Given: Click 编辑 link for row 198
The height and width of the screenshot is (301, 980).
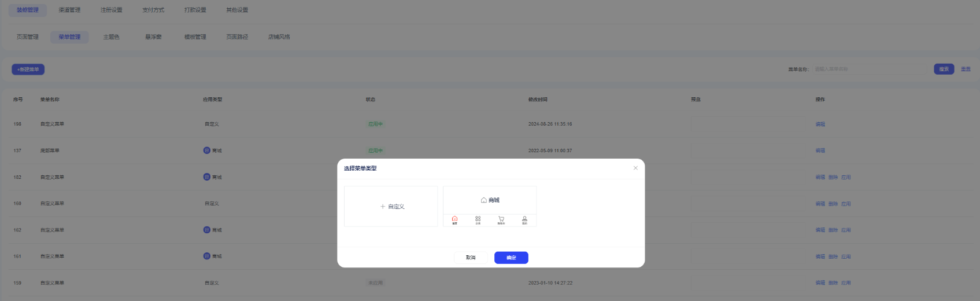Looking at the screenshot, I should click(820, 124).
